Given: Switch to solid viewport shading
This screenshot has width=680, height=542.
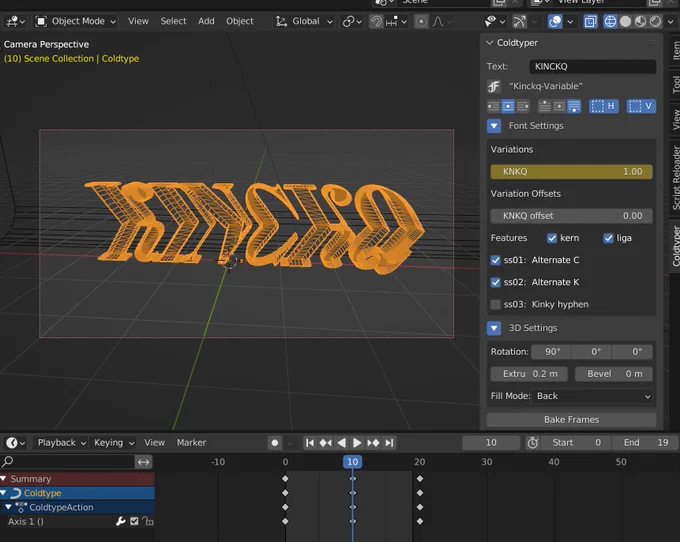Looking at the screenshot, I should pyautogui.click(x=625, y=21).
